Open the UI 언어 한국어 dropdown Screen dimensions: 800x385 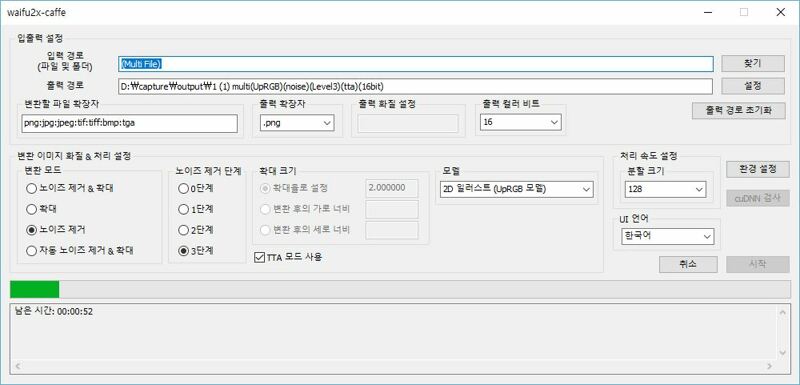click(x=667, y=237)
